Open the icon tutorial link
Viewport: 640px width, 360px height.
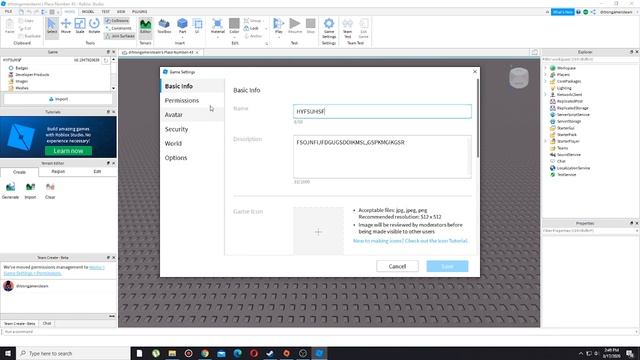pyautogui.click(x=410, y=241)
